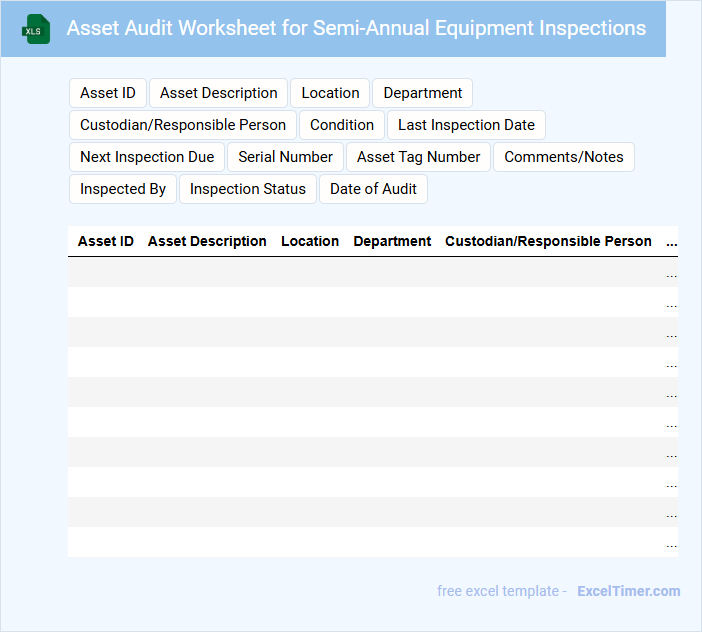
Task: Select the Inspection Status tag
Action: point(248,189)
